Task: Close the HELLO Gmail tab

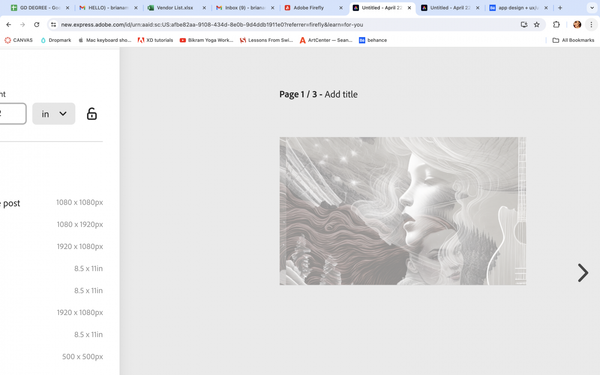Action: point(136,8)
